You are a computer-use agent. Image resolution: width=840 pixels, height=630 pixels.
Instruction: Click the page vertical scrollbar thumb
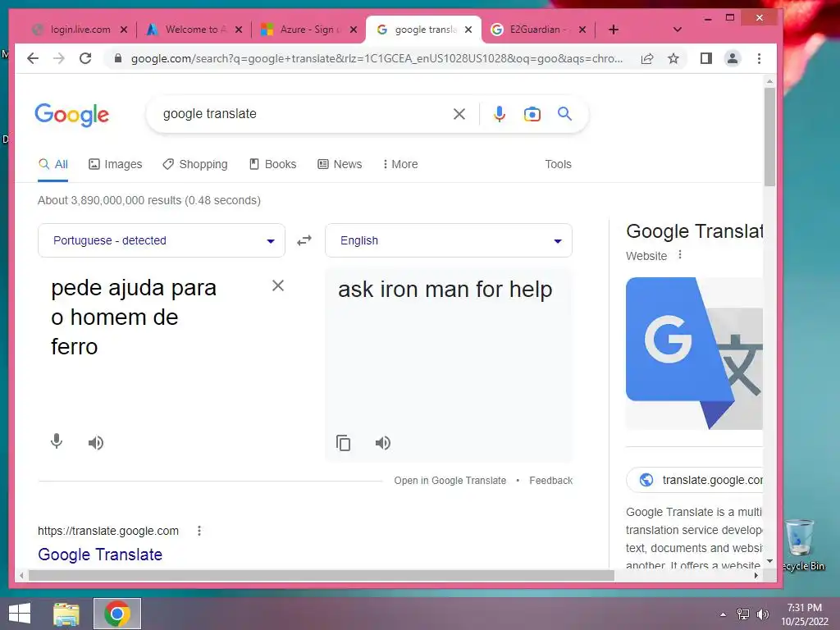click(x=769, y=137)
